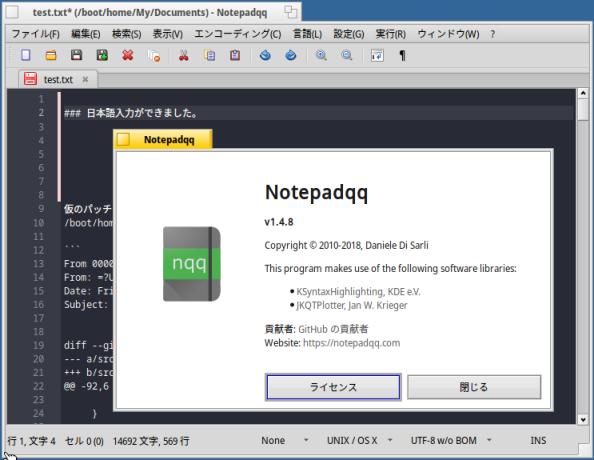The height and width of the screenshot is (460, 594).
Task: Click the Close All documents toolbar icon
Action: pos(153,55)
